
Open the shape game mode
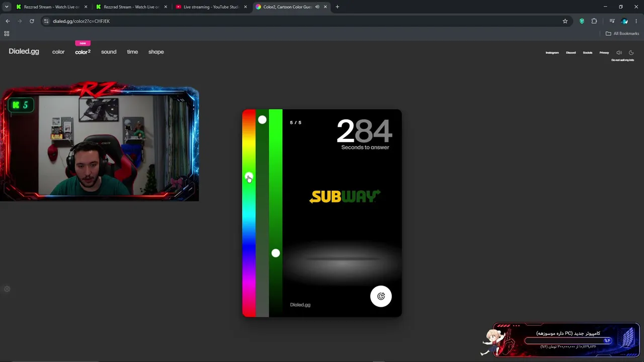point(156,52)
